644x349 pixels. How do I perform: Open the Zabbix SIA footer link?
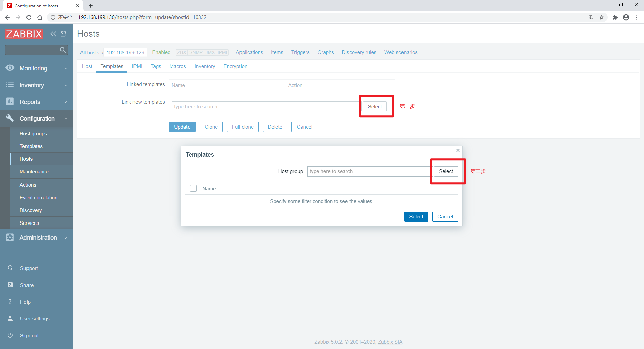[390, 342]
